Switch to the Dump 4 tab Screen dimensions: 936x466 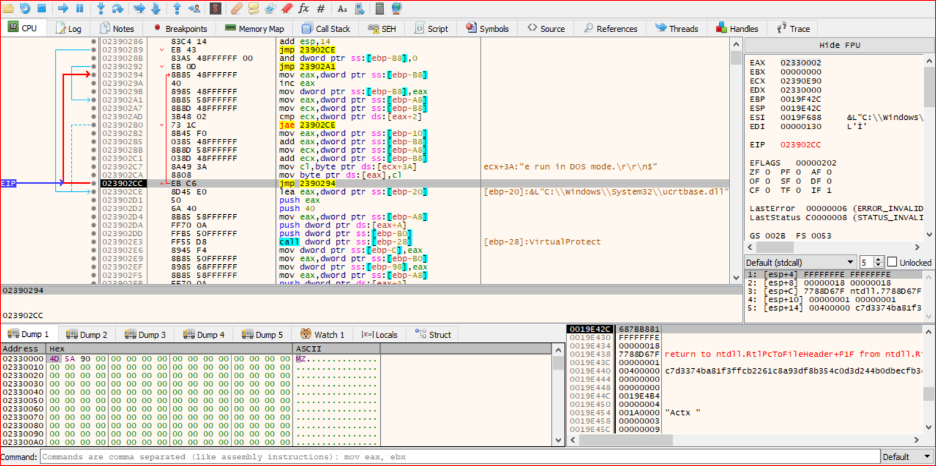point(204,335)
